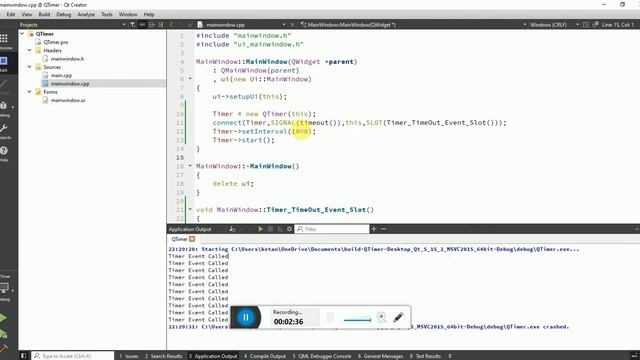The width and height of the screenshot is (640, 360).
Task: Open the Debug menu
Action: (64, 14)
